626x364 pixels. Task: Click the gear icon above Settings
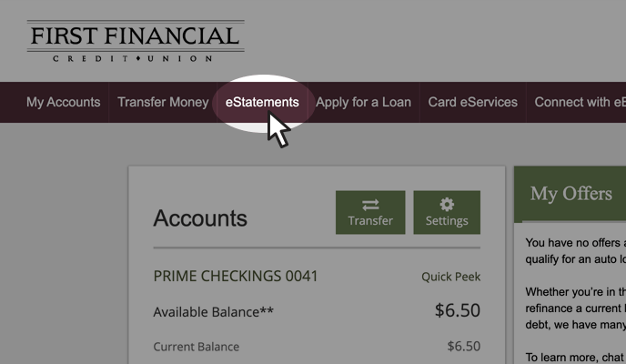tap(447, 205)
